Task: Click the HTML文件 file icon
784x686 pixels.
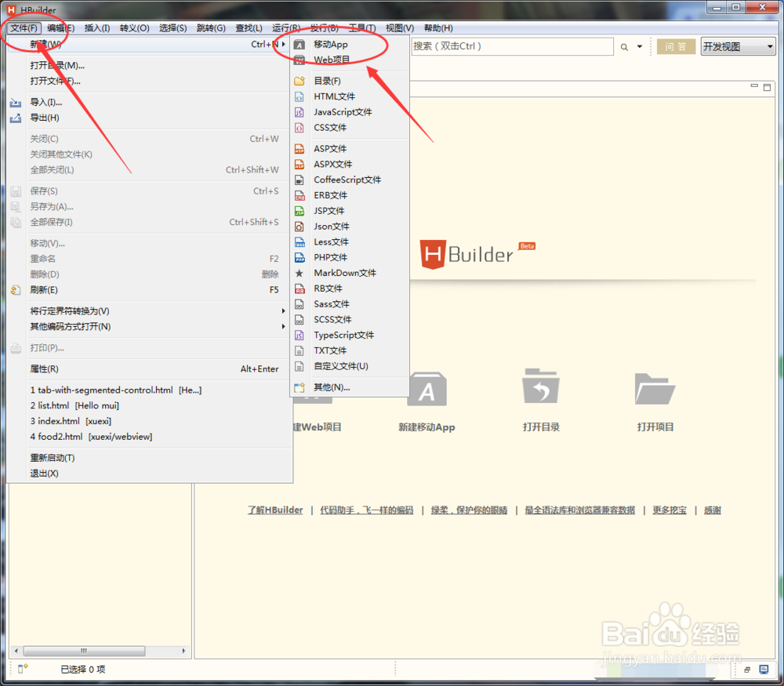Action: 299,96
